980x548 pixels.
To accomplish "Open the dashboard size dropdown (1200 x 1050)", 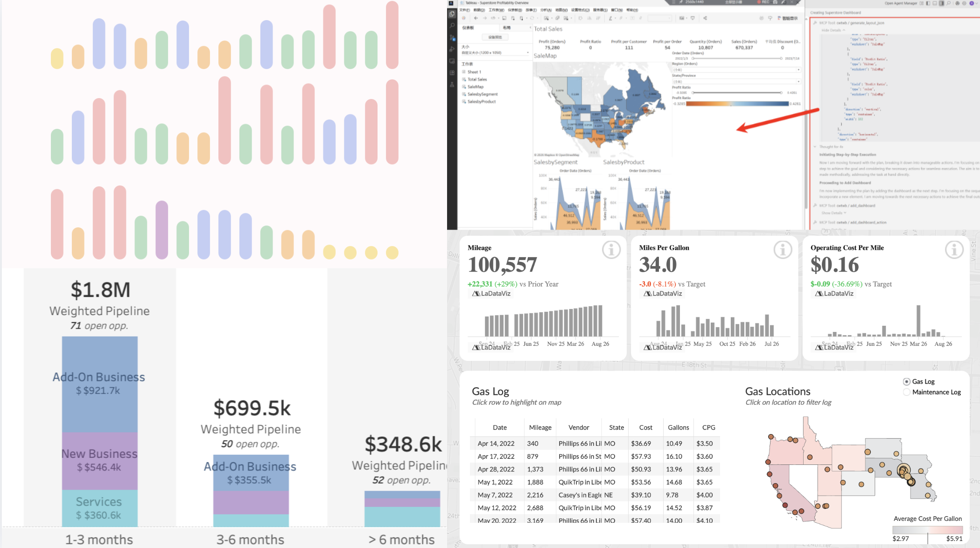I will tap(495, 53).
